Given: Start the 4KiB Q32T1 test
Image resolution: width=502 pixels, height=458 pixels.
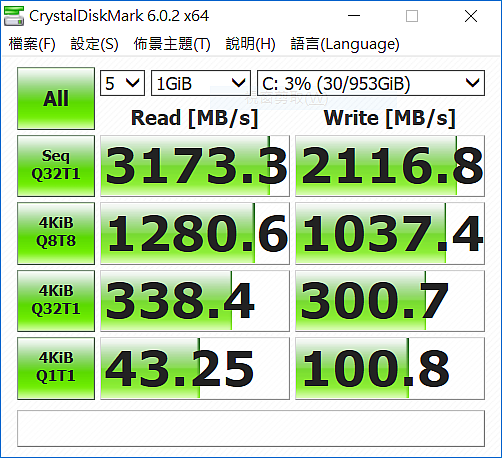Looking at the screenshot, I should pos(56,301).
